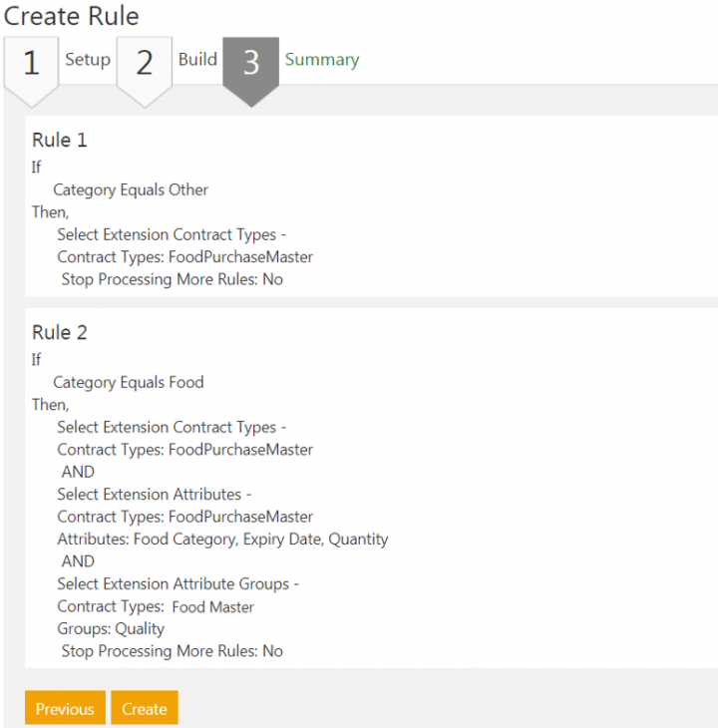The image size is (718, 728).
Task: Select the Create Rule page heading
Action: [72, 16]
